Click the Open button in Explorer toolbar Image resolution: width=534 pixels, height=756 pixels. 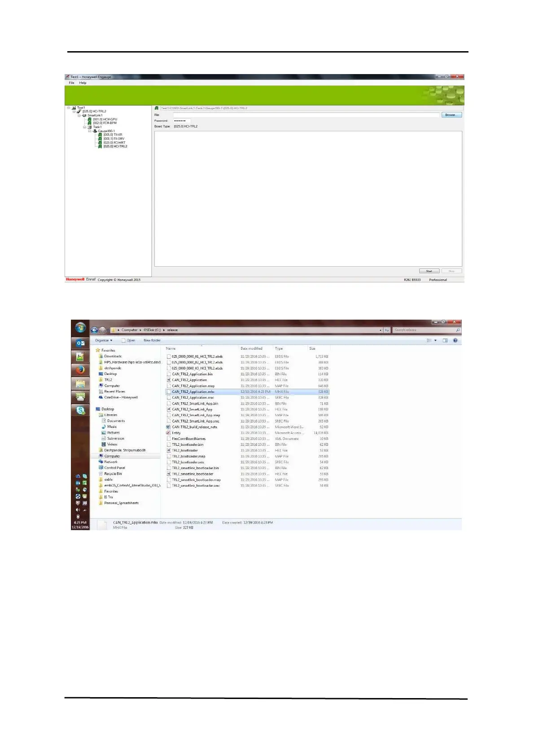(129, 340)
